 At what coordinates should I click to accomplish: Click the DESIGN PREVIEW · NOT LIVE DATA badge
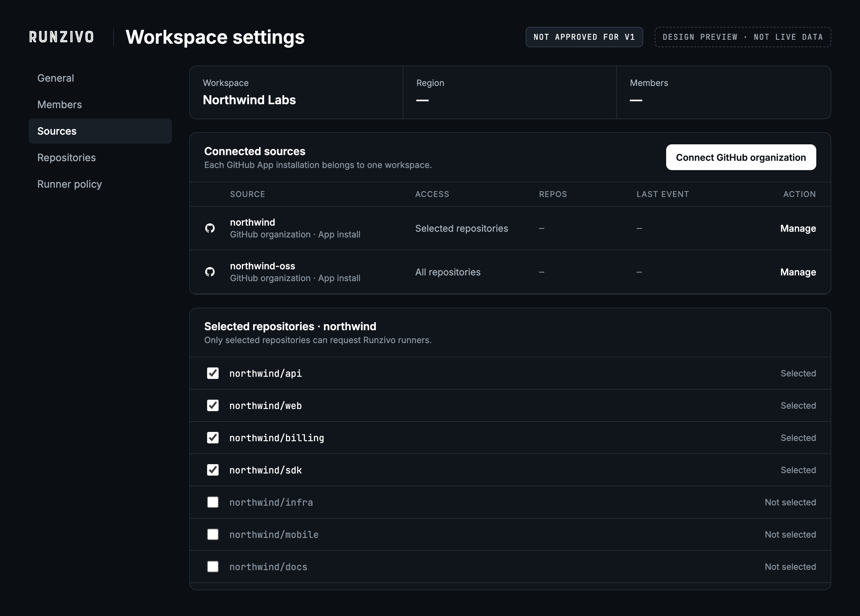pos(742,37)
